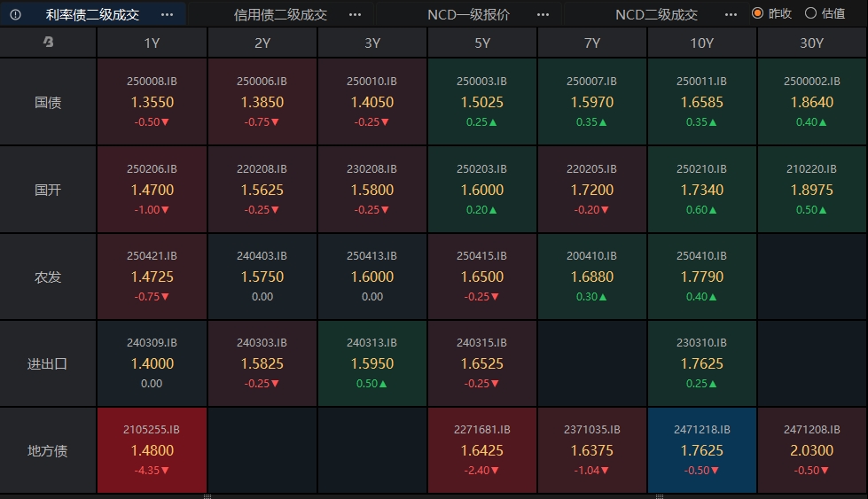
Task: Open bond 220208.IB cell at 1.5625
Action: (262, 189)
